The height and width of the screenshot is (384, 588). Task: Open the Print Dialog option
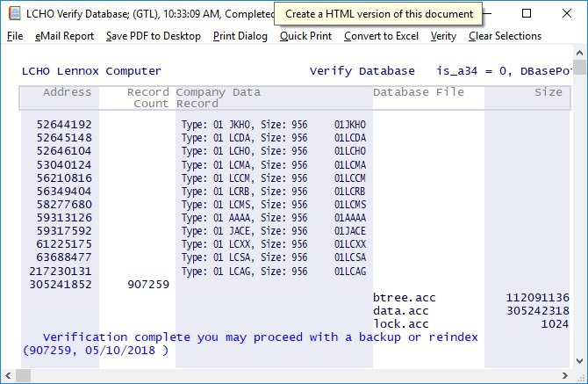click(240, 36)
